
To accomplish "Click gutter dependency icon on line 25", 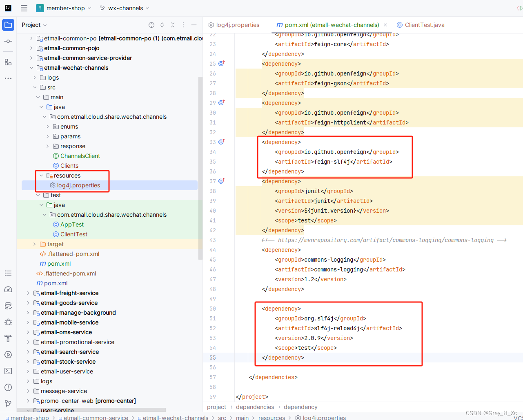I will pyautogui.click(x=222, y=63).
